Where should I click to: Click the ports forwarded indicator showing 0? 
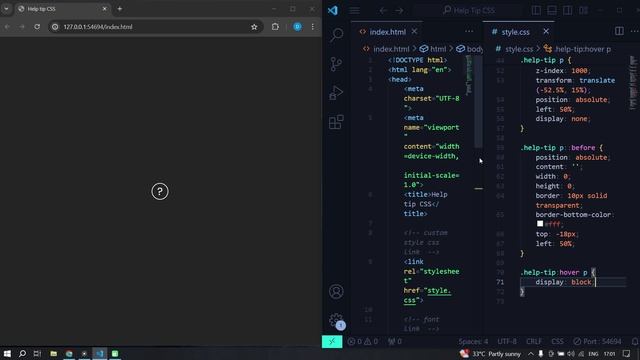(395, 341)
